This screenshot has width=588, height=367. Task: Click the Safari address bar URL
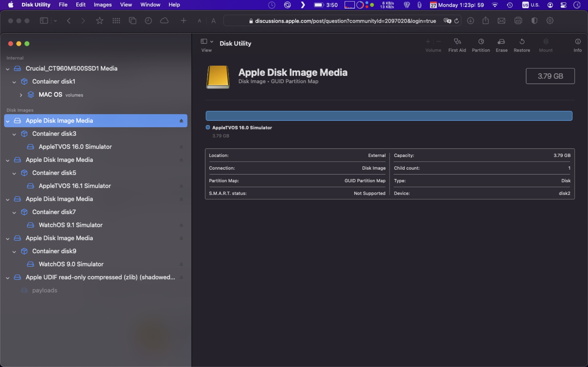(x=345, y=21)
